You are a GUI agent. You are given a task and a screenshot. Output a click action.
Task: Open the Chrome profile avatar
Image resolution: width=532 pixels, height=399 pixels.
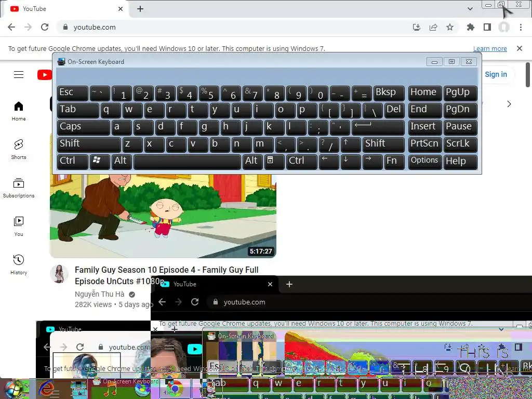point(504,27)
